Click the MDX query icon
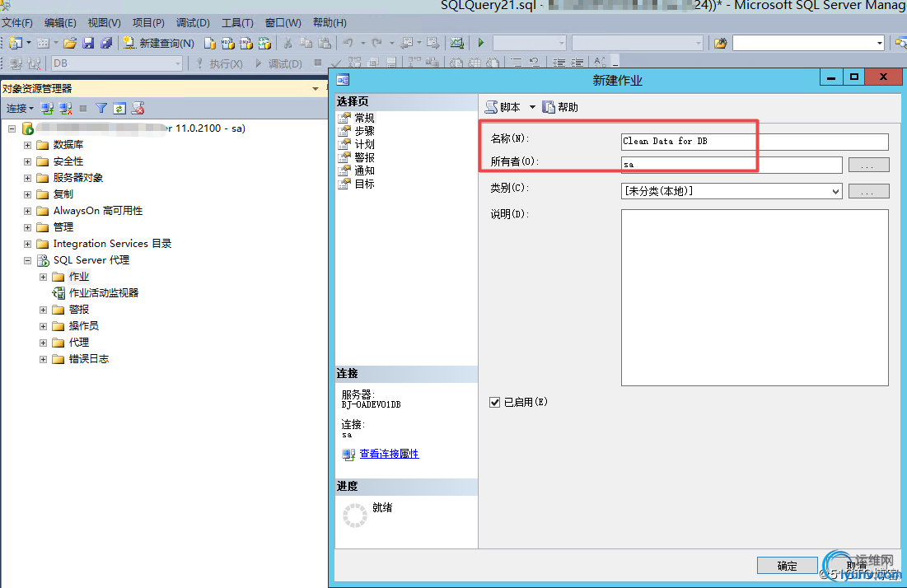Screen dimensions: 907x588 tap(228, 44)
